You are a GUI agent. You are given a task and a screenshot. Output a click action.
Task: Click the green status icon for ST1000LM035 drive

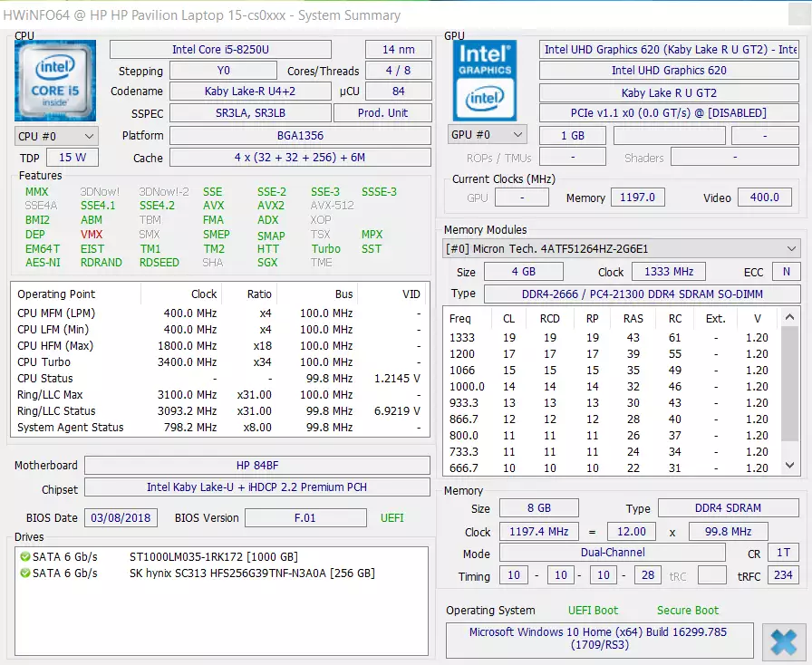(24, 557)
